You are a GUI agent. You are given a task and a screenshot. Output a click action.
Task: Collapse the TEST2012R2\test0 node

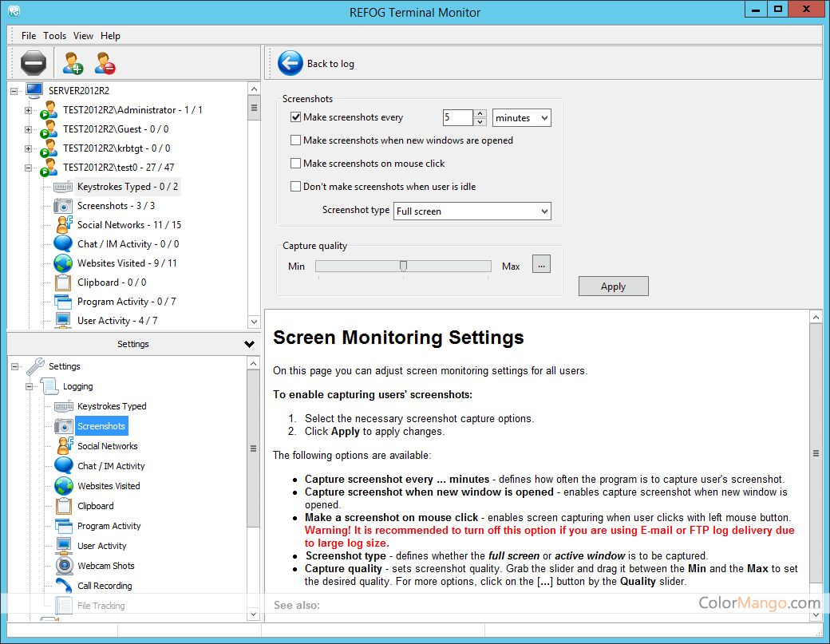[x=28, y=168]
